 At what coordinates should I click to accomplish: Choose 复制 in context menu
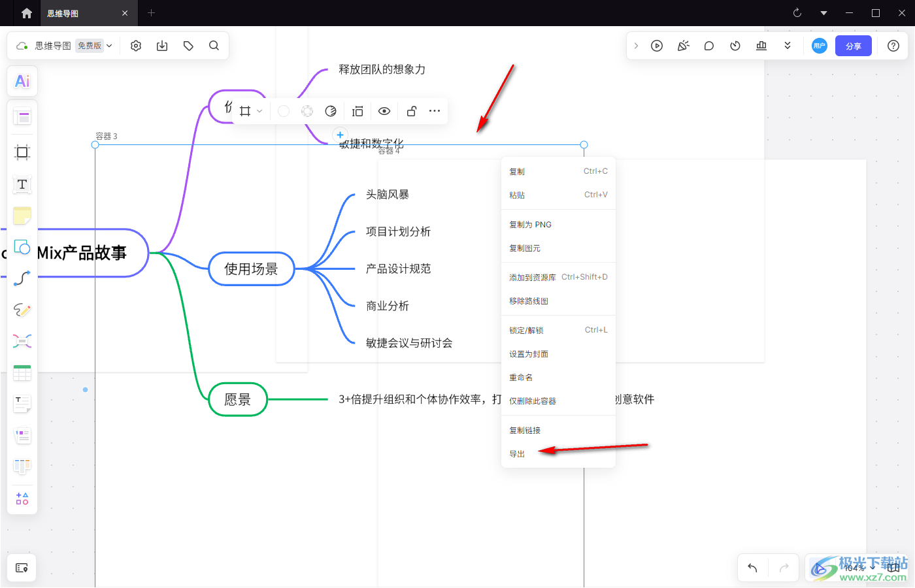coord(558,171)
